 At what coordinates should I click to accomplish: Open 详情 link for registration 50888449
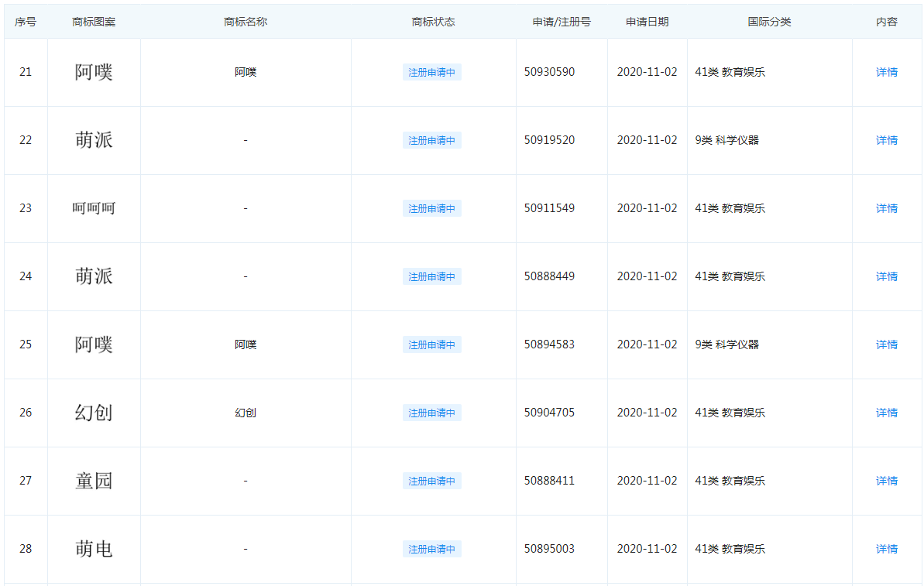tap(886, 276)
